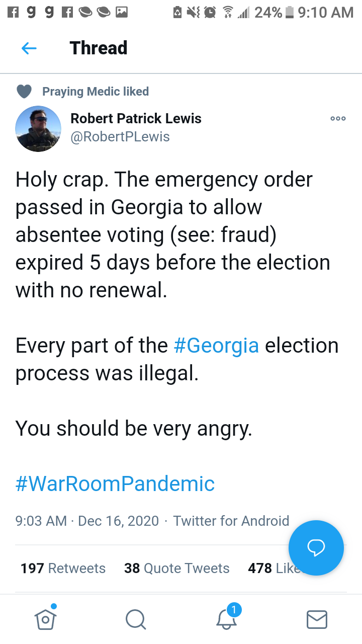Go to Home tab in bottom bar
Screen dimensions: 362x644
[45, 619]
